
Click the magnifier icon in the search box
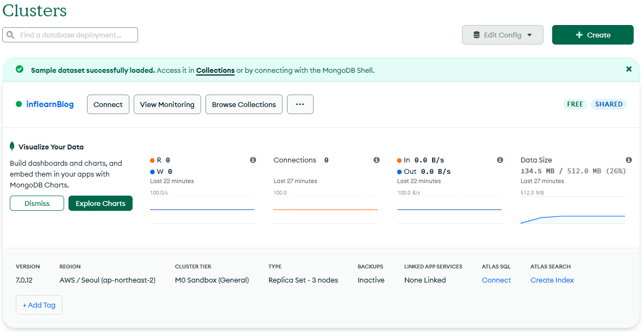(11, 35)
